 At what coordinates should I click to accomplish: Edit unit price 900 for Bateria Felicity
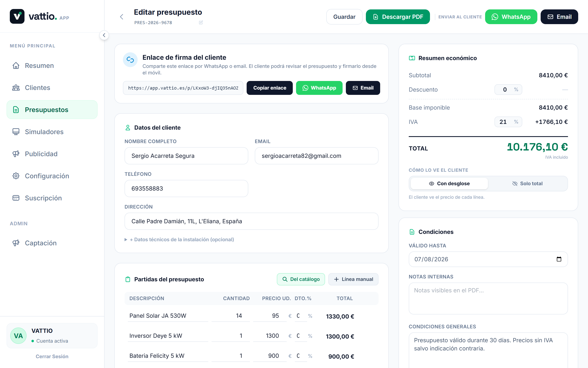[x=270, y=356]
